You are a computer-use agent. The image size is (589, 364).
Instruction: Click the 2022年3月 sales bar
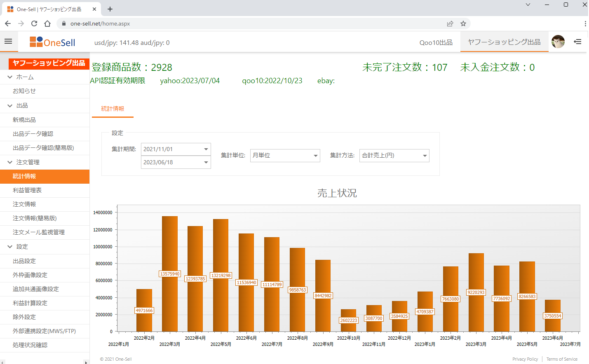[170, 247]
